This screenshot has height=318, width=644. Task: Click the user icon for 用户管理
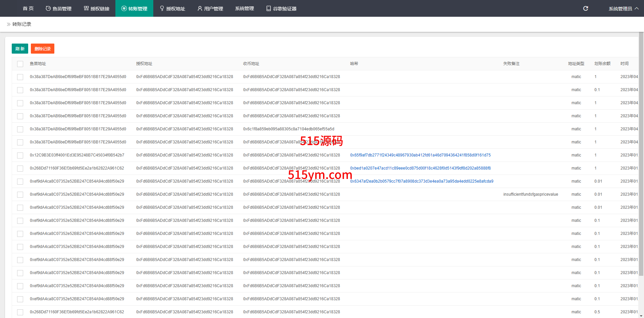click(x=200, y=8)
